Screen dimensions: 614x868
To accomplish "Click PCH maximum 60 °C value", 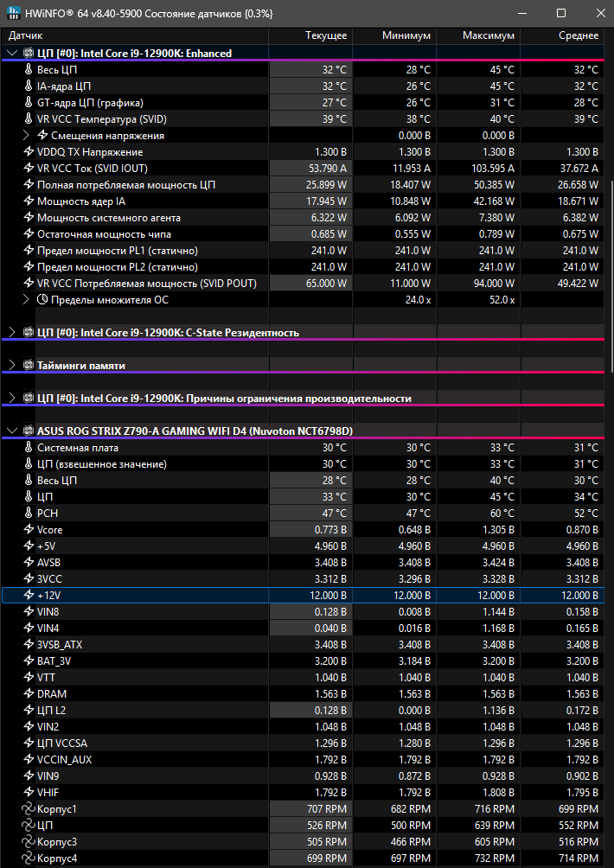I will coord(502,514).
